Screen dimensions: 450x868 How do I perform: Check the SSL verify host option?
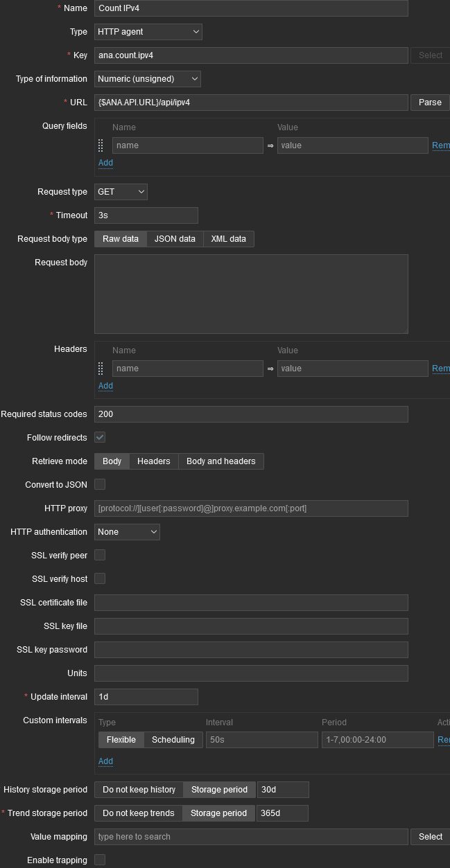[x=100, y=579]
